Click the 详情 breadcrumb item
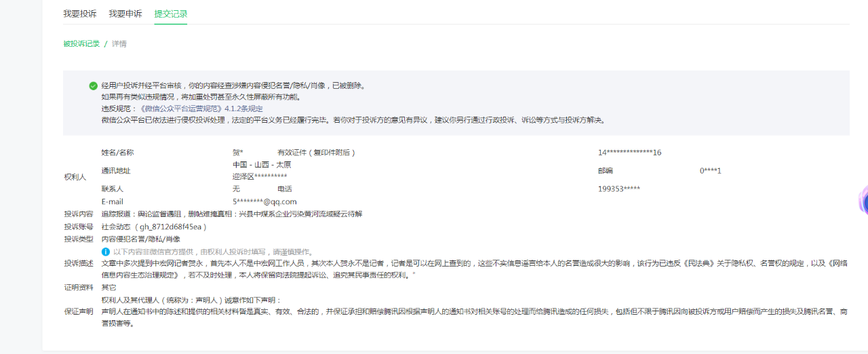 119,43
